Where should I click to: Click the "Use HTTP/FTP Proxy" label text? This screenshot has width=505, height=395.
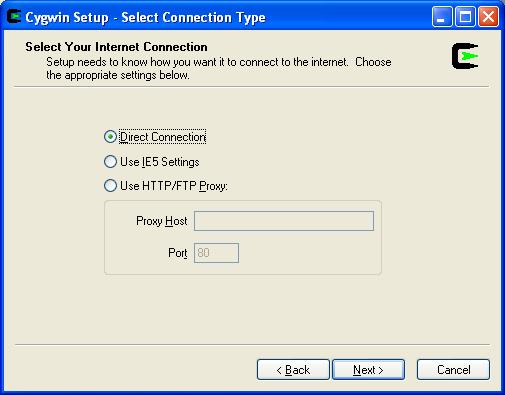(174, 186)
